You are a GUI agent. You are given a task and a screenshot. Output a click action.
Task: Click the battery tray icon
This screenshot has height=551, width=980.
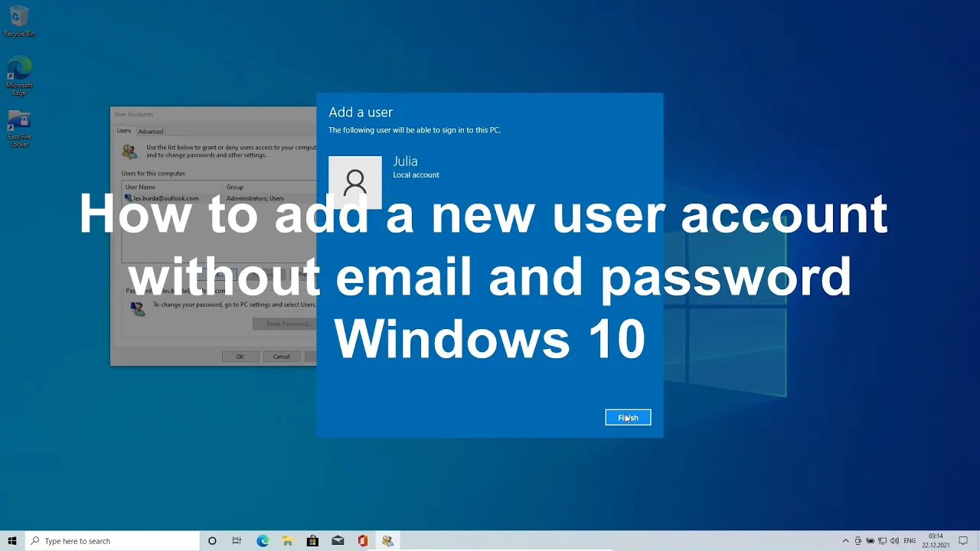click(x=870, y=541)
